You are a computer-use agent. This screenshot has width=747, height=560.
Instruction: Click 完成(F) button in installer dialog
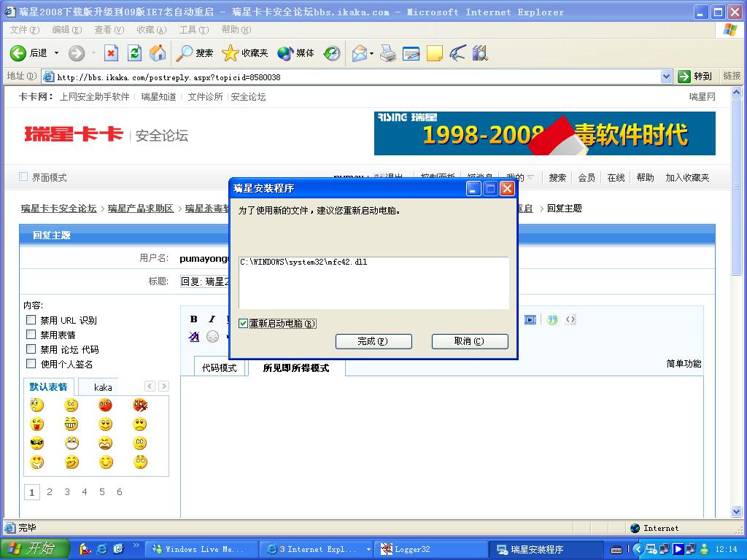(373, 341)
